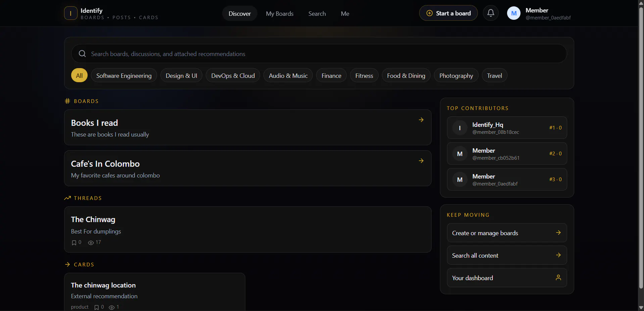Open Books I read via its arrow
The width and height of the screenshot is (644, 311).
click(x=421, y=120)
